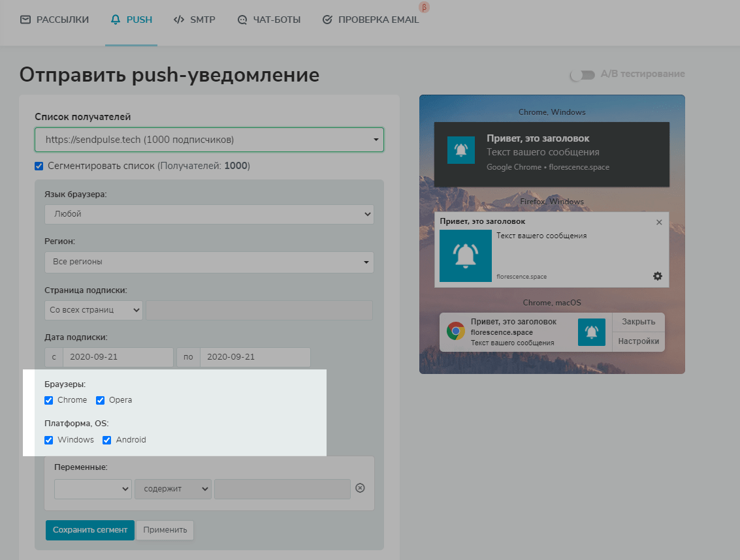Click Настройки in the macOS preview
Image resolution: width=740 pixels, height=560 pixels.
coord(639,341)
